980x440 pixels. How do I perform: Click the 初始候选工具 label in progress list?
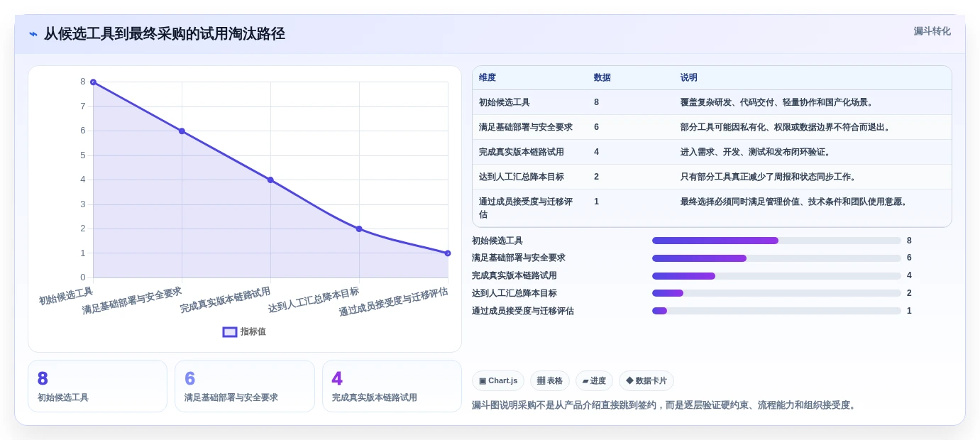coord(497,241)
